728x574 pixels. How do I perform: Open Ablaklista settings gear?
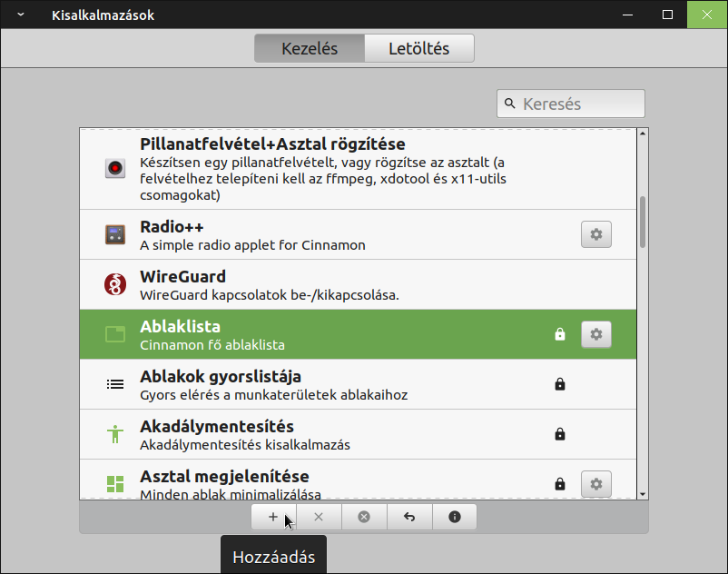pos(596,334)
